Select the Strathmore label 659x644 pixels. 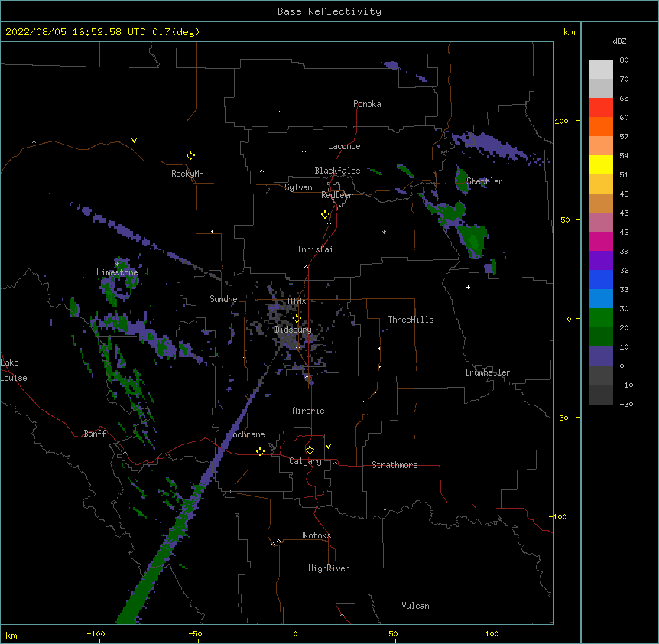(394, 465)
